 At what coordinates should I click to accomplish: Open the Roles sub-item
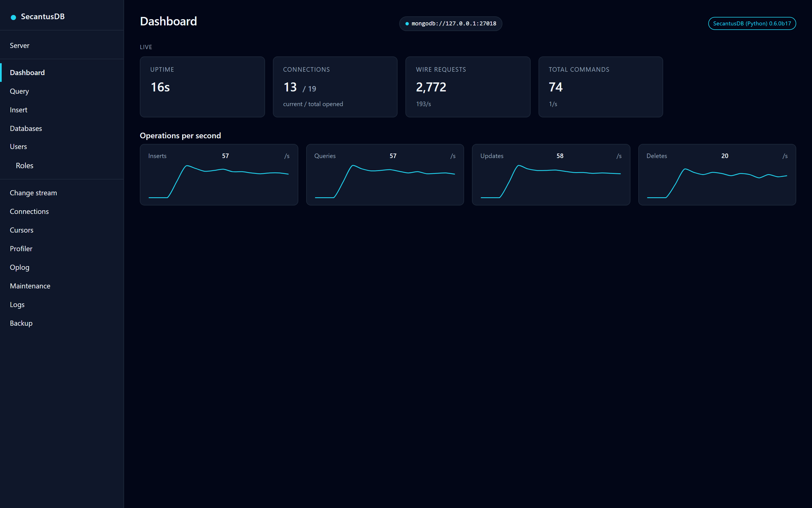pyautogui.click(x=62, y=166)
